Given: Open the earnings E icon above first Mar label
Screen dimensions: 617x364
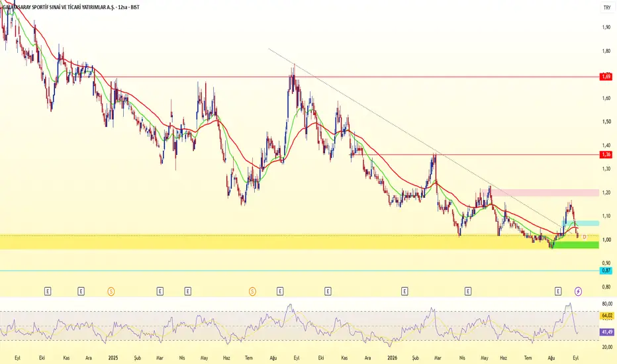Looking at the screenshot, I should point(160,291).
